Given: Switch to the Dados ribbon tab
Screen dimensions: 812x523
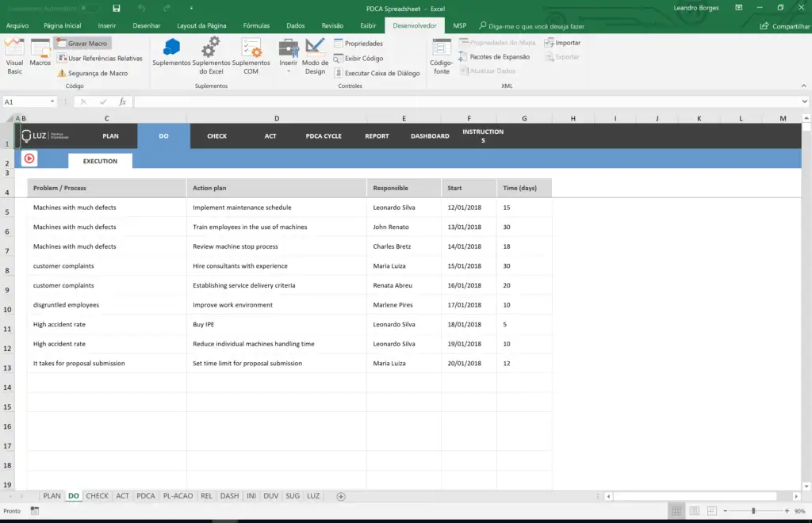Looking at the screenshot, I should 296,25.
